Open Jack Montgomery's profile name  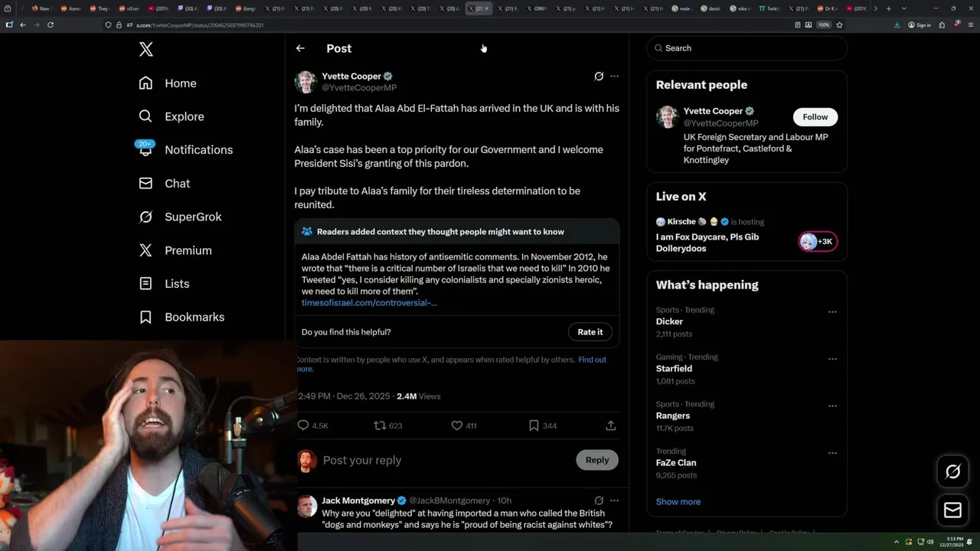point(358,500)
